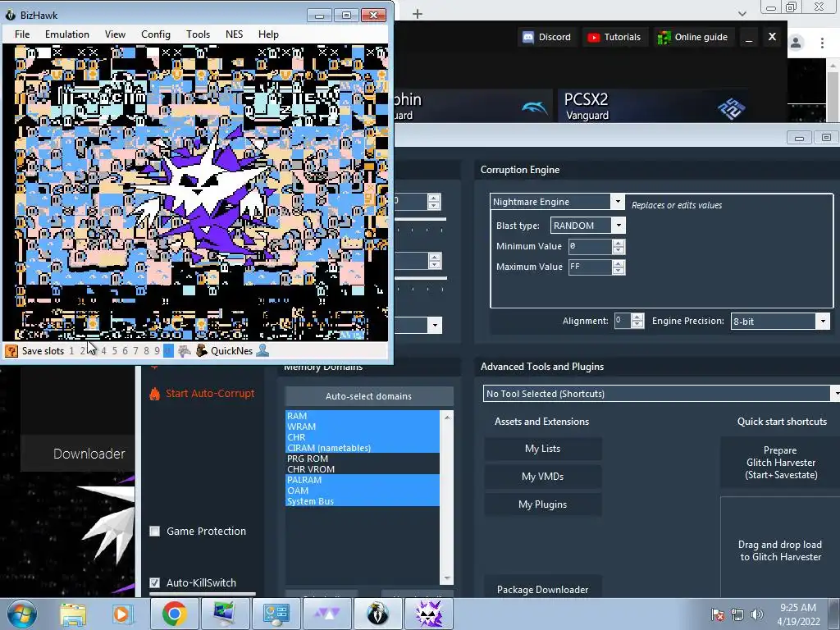Select PRG ROM in memory domains list

point(362,459)
